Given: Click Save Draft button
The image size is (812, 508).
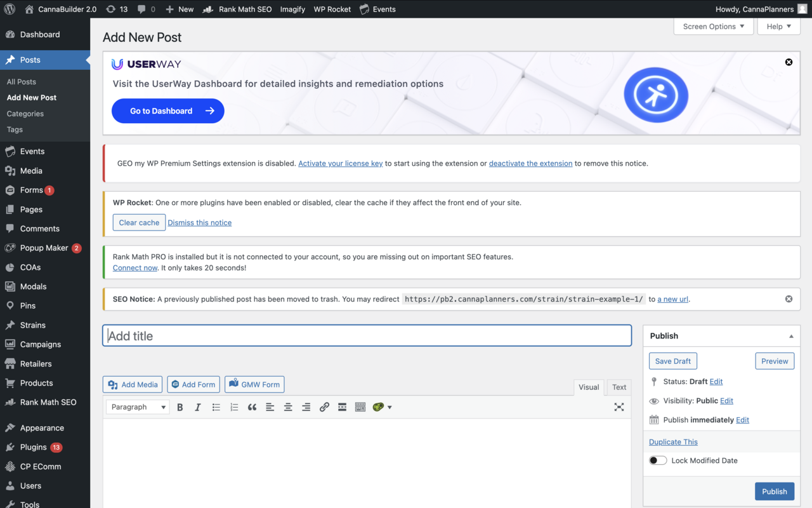Looking at the screenshot, I should point(673,361).
